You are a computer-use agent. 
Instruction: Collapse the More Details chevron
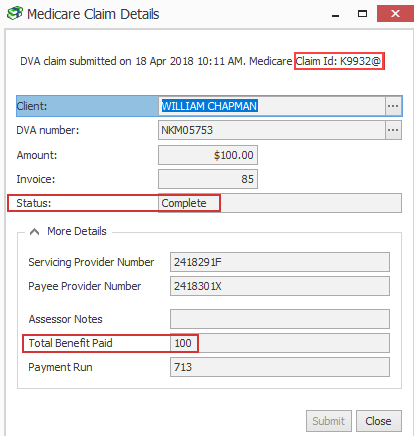coord(34,231)
